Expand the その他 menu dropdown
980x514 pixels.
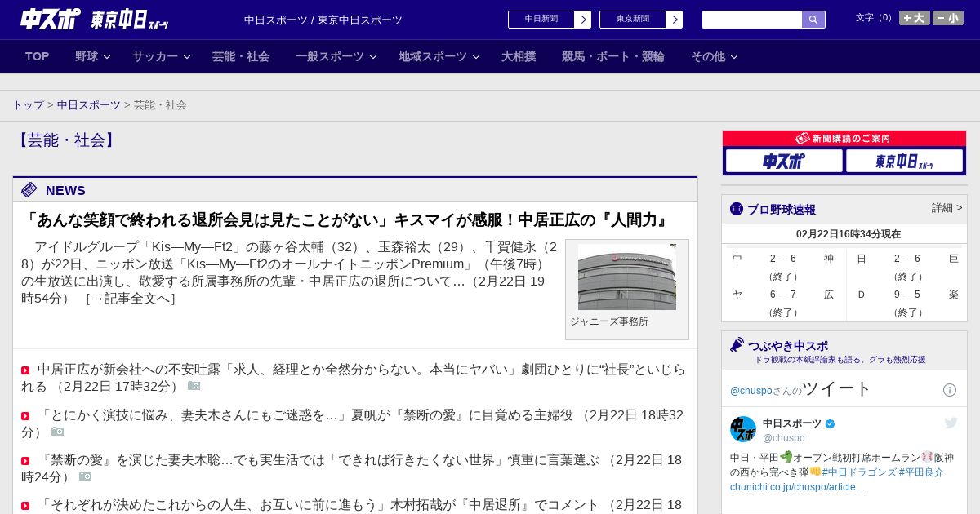(x=715, y=56)
